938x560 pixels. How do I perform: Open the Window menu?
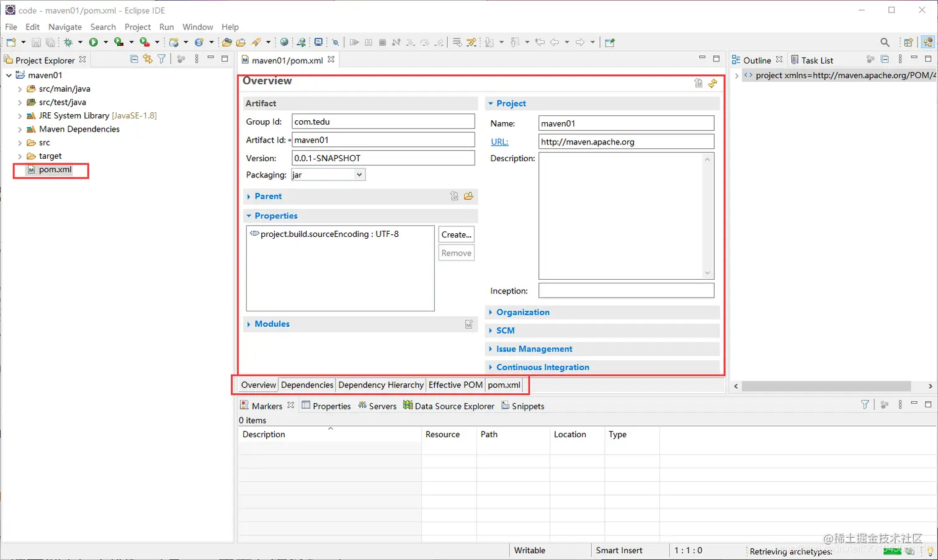click(x=198, y=27)
